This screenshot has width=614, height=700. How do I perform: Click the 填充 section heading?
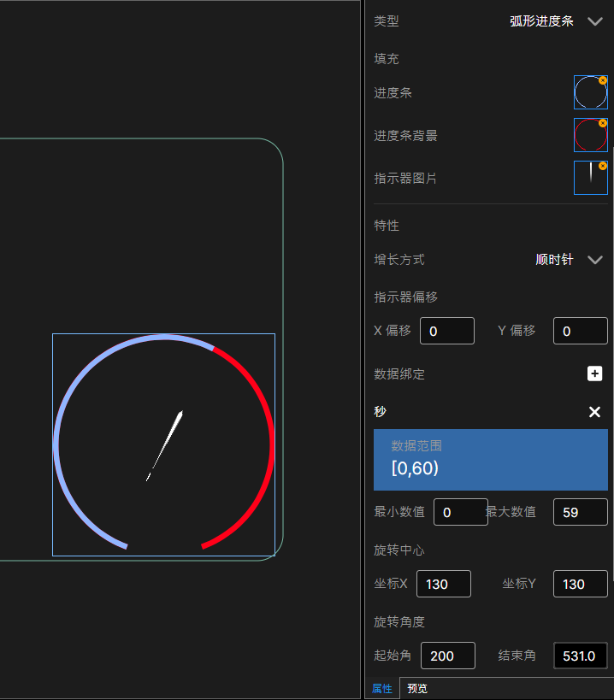[387, 58]
